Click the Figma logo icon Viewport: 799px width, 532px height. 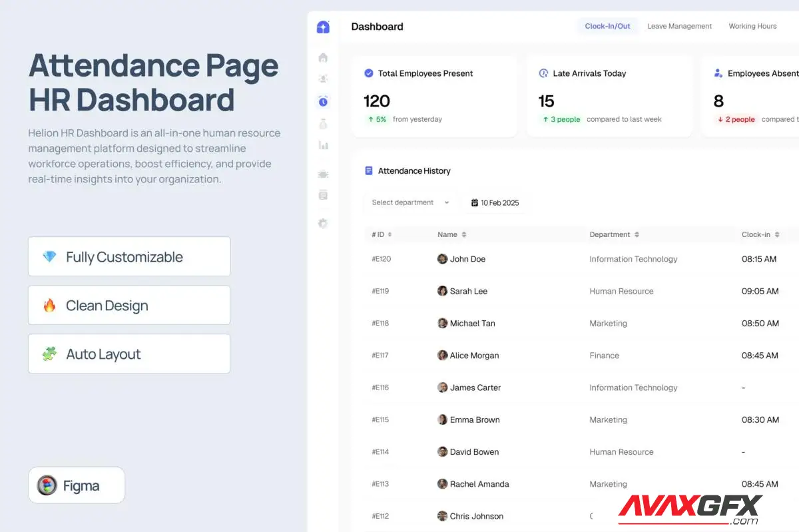tap(47, 485)
